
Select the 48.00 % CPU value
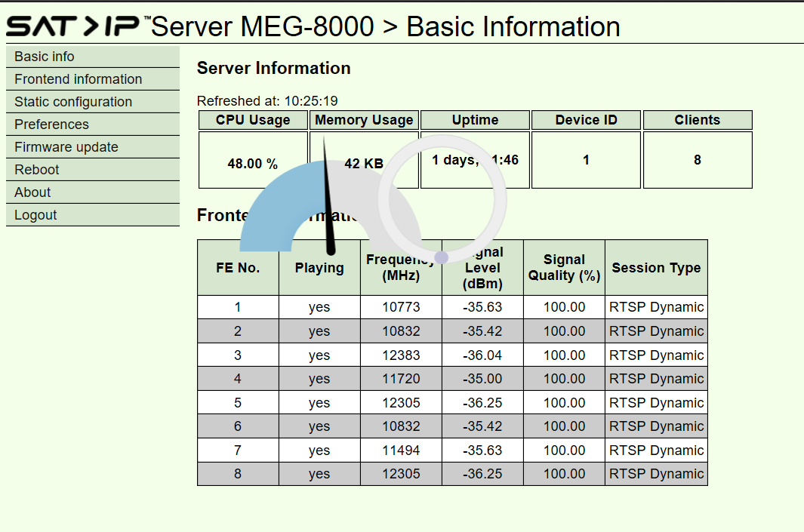(253, 164)
